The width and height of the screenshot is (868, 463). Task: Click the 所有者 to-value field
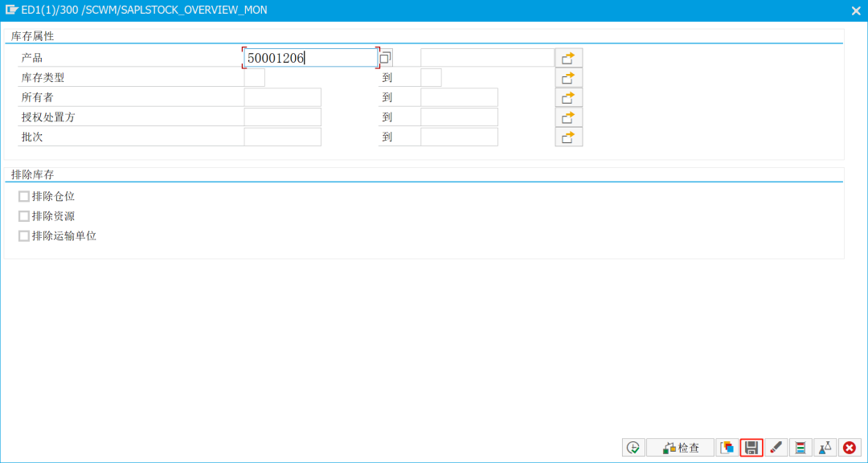[459, 97]
